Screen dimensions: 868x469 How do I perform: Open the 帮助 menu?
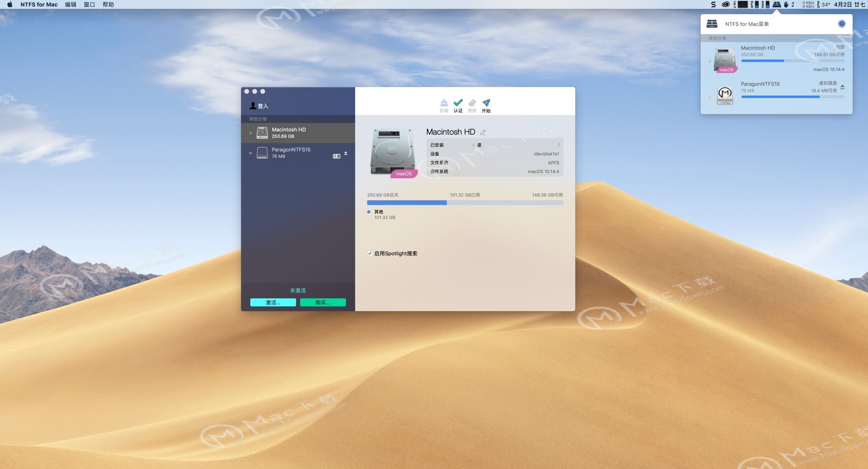point(108,4)
